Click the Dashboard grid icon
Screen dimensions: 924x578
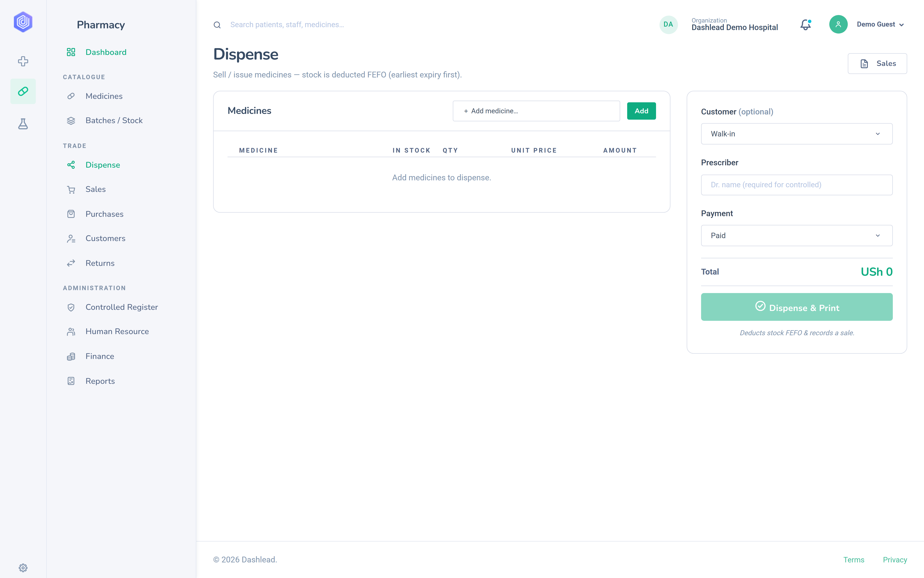point(71,52)
